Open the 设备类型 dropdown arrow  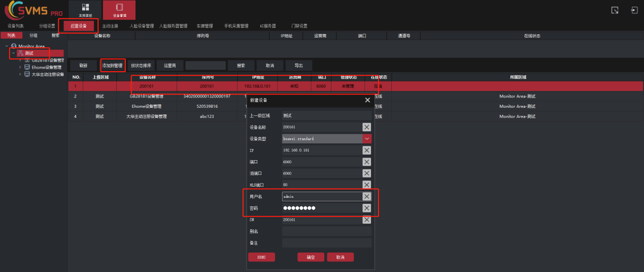pyautogui.click(x=366, y=139)
